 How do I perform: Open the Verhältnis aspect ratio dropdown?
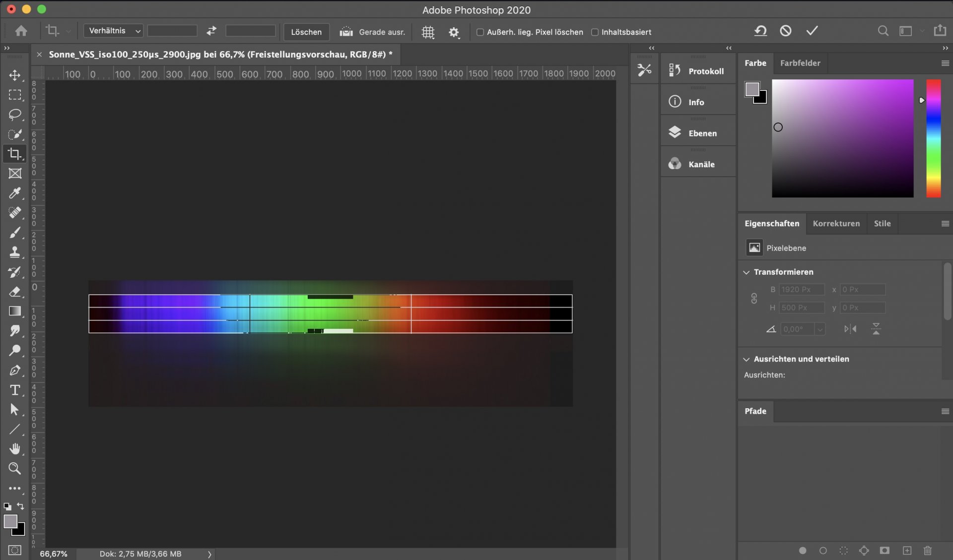tap(114, 31)
